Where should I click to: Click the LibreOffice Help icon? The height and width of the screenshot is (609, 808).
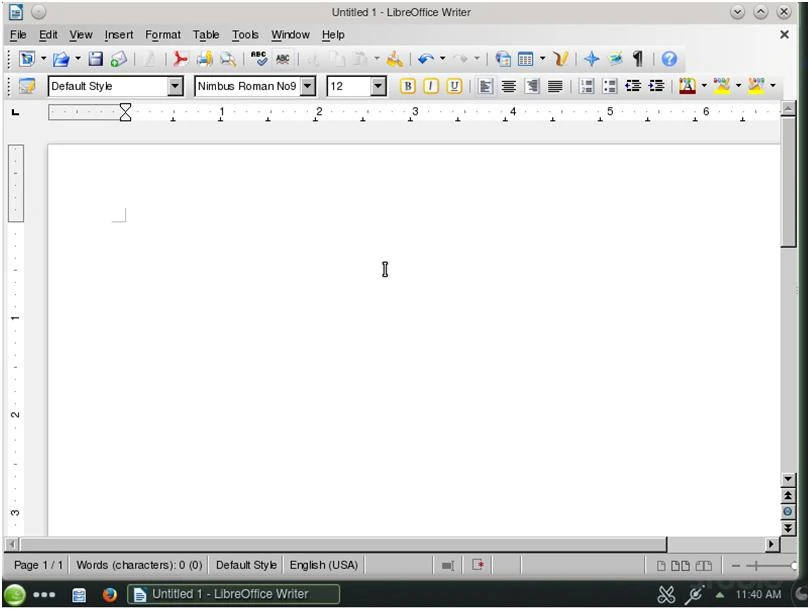[x=669, y=59]
